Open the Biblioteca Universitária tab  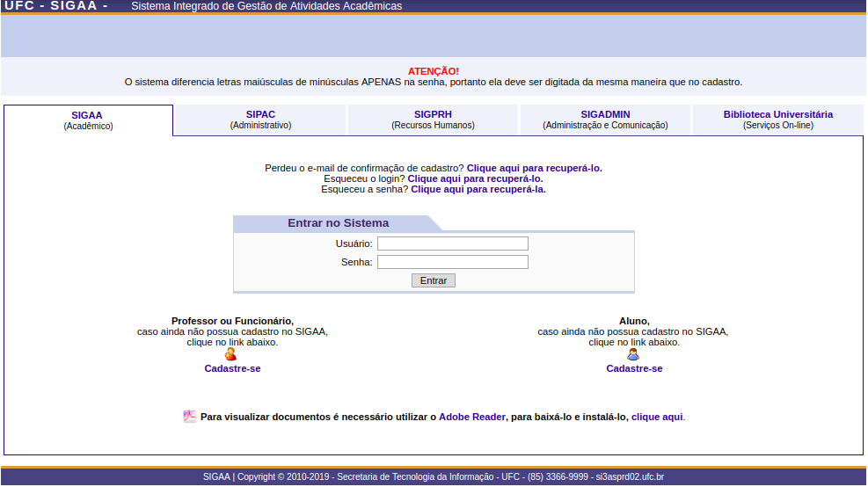point(777,120)
